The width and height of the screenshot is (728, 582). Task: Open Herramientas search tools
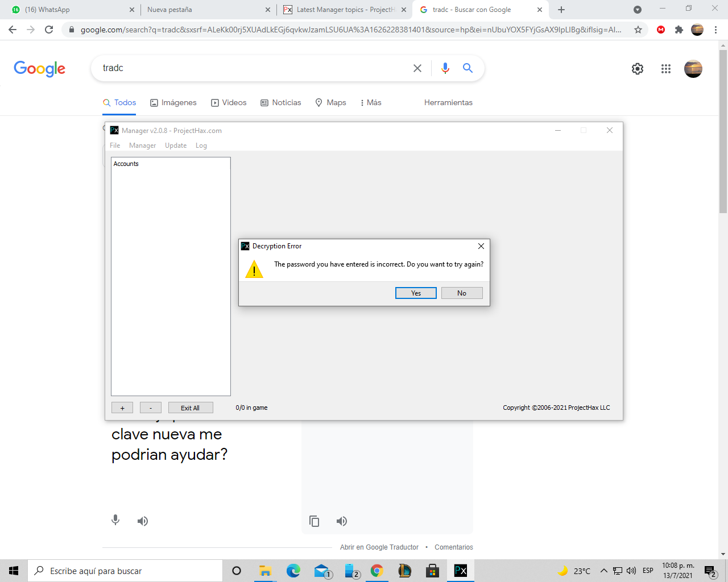(x=448, y=103)
